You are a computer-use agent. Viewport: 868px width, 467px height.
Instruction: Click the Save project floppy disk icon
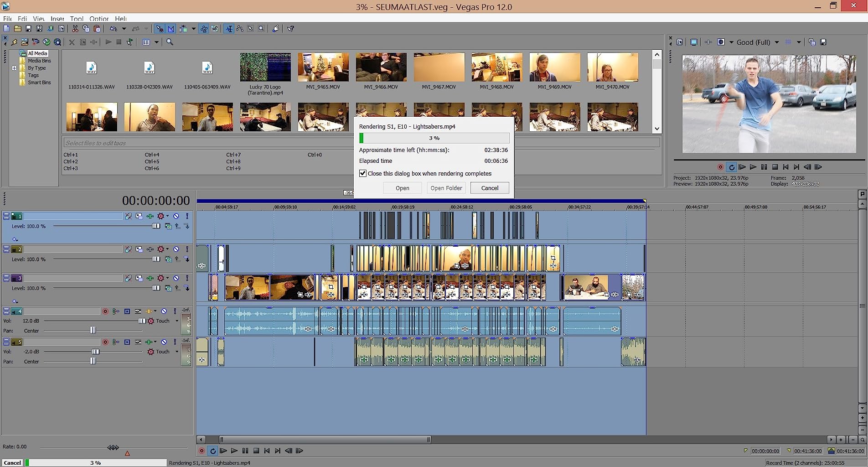[28, 29]
